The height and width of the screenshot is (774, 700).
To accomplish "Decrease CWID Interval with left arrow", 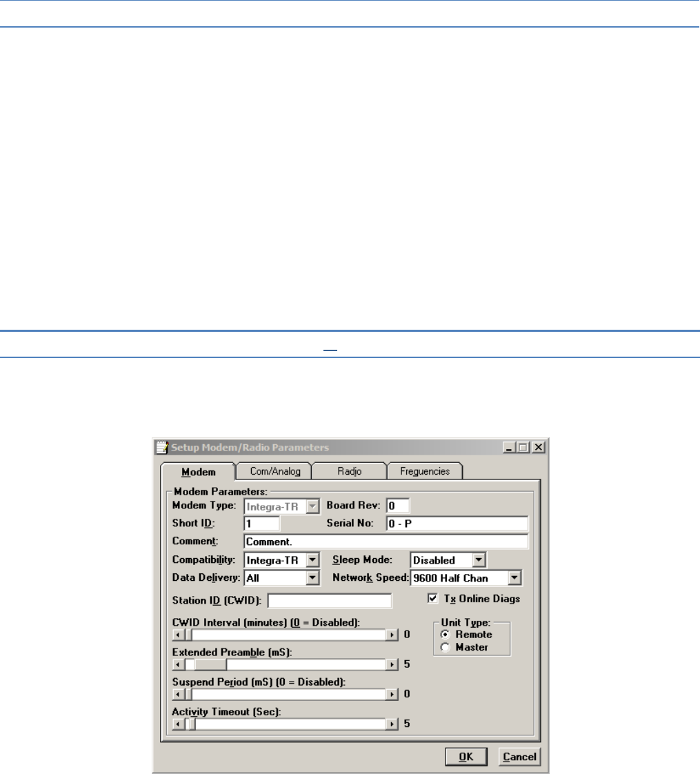I will coord(178,635).
